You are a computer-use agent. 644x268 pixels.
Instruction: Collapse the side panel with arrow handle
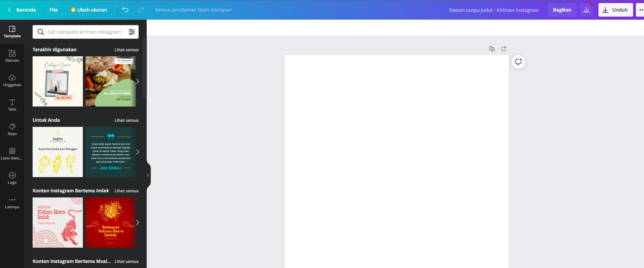(x=148, y=175)
